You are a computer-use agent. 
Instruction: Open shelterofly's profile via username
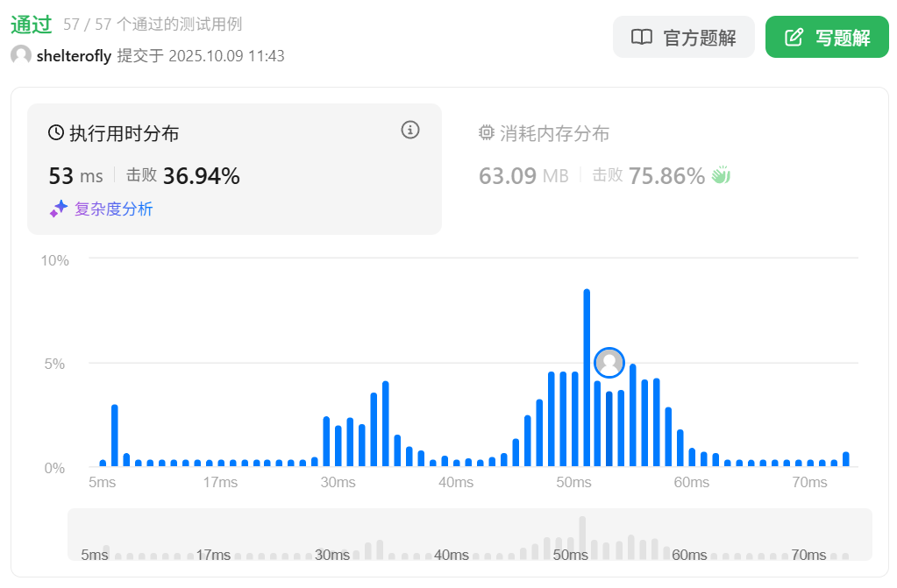[74, 56]
